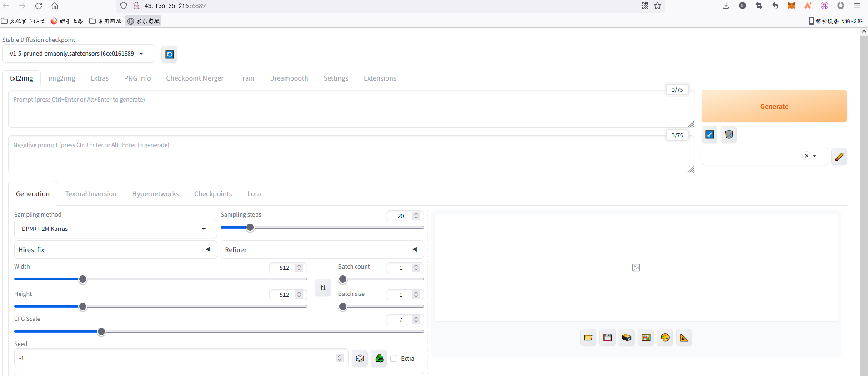
Task: Open the browser hamburger menu
Action: pyautogui.click(x=857, y=5)
